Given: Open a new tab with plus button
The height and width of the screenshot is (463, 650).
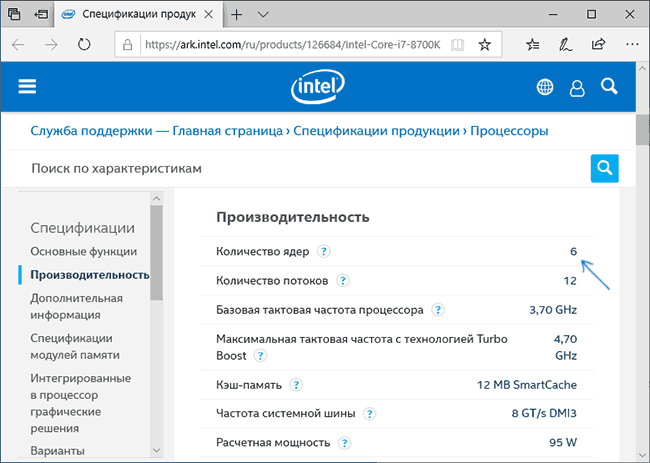Looking at the screenshot, I should click(x=237, y=15).
